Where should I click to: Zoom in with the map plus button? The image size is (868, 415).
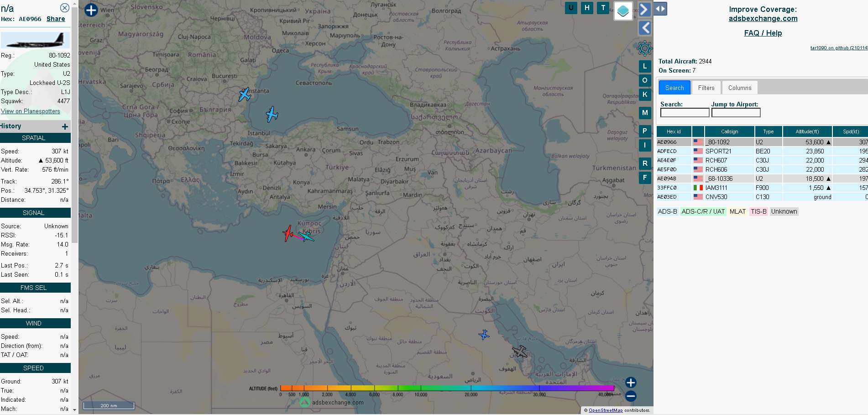coord(631,383)
